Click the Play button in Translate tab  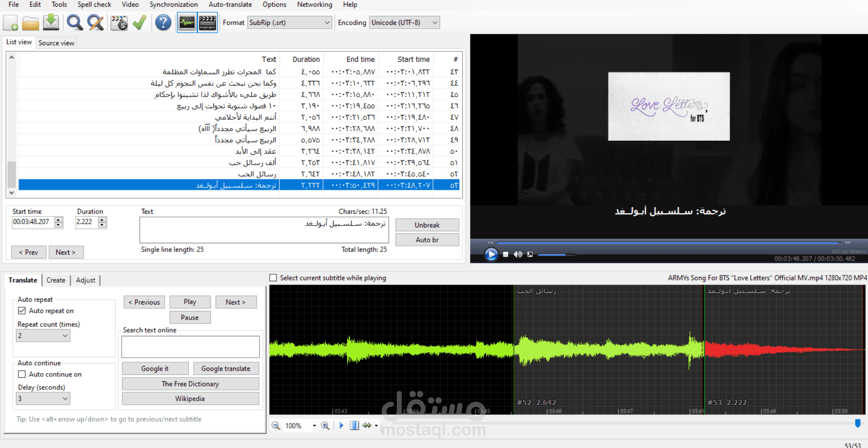coord(190,302)
